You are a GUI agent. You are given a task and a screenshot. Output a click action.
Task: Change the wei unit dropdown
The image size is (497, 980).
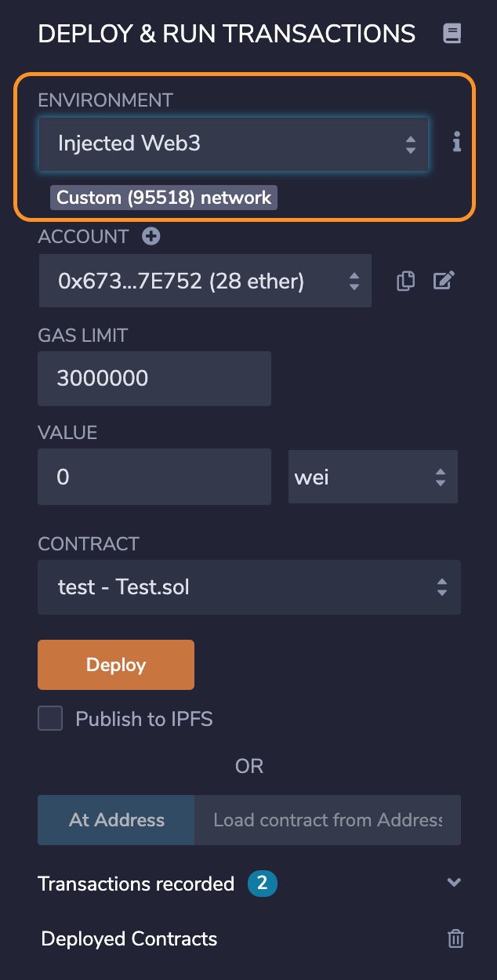click(x=373, y=477)
